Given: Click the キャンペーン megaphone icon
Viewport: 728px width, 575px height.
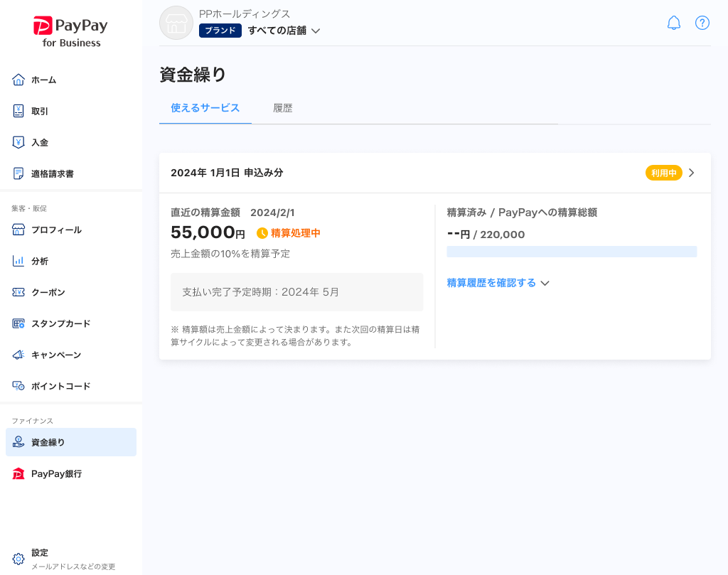Looking at the screenshot, I should point(18,355).
